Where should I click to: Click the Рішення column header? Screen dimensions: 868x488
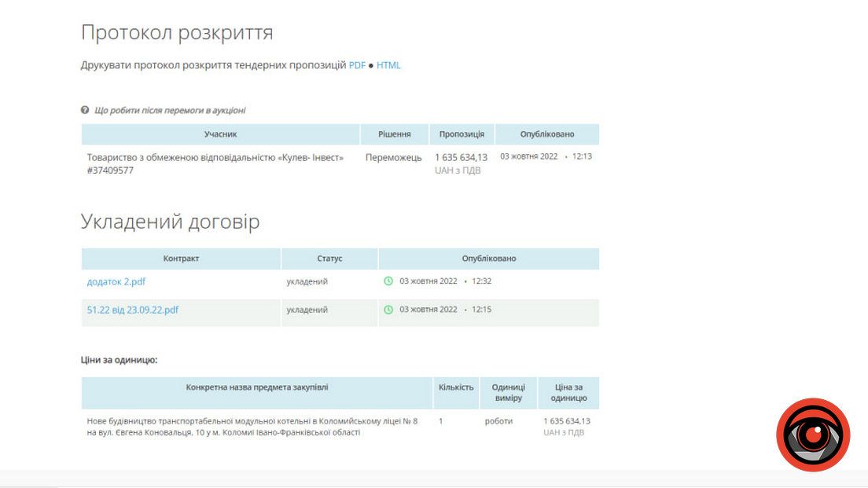[x=395, y=134]
